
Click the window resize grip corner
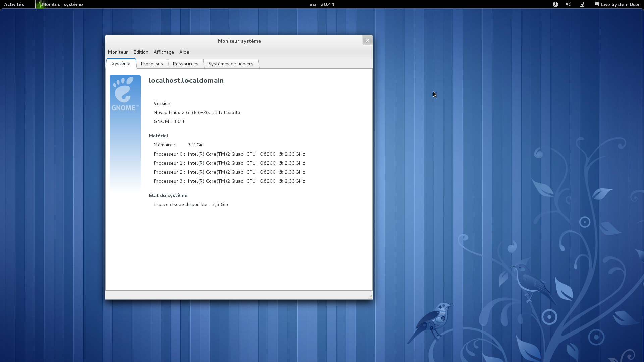[x=370, y=297]
